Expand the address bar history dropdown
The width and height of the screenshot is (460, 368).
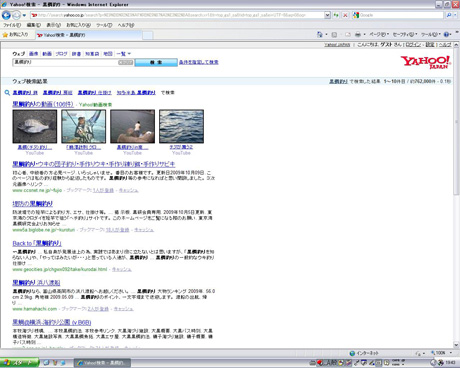[327, 15]
